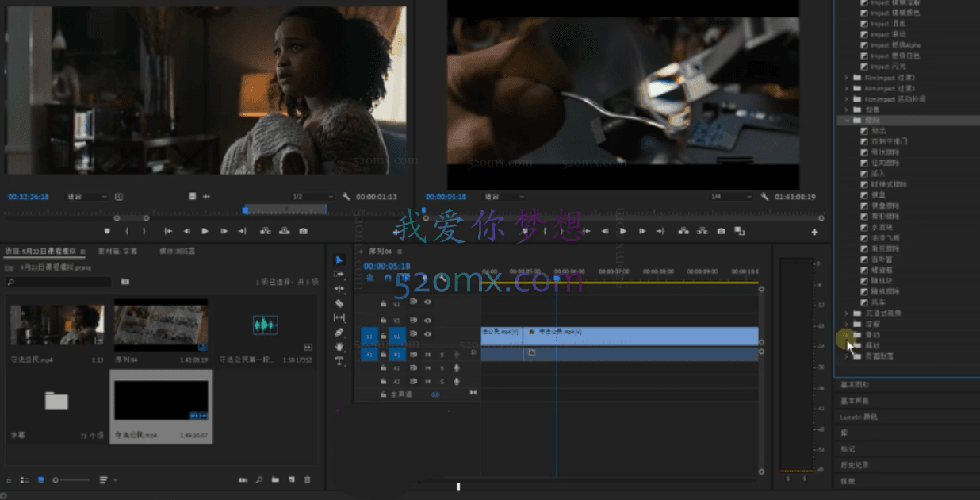The width and height of the screenshot is (980, 500).
Task: Select the 字幕 bin folder in Project panel
Action: tap(56, 401)
